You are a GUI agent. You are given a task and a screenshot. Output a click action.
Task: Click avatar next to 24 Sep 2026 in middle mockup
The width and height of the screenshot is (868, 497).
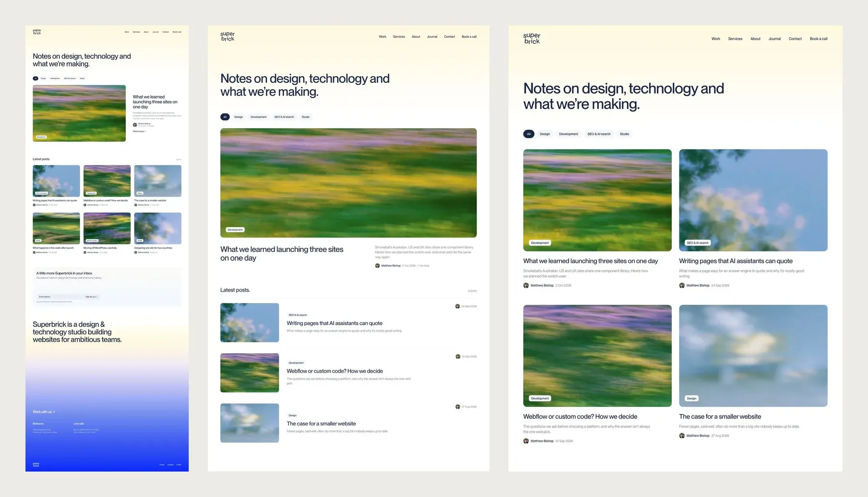pos(458,306)
